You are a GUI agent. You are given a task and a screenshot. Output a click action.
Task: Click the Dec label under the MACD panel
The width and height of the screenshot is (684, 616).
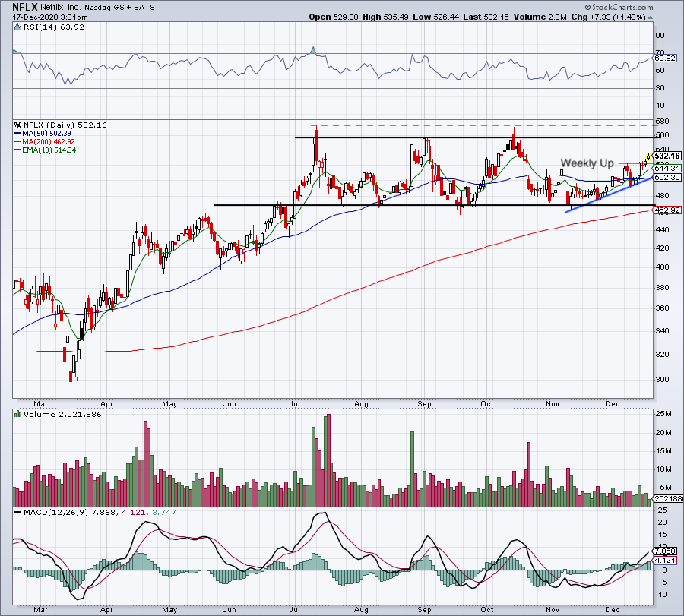[613, 609]
